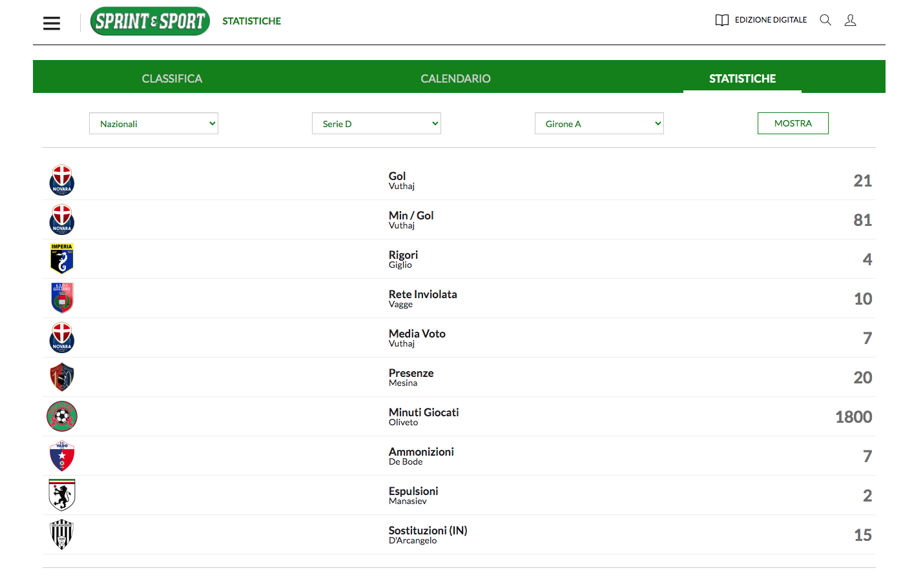The width and height of the screenshot is (923, 588).
Task: Select the Statistiche tab
Action: (x=742, y=78)
